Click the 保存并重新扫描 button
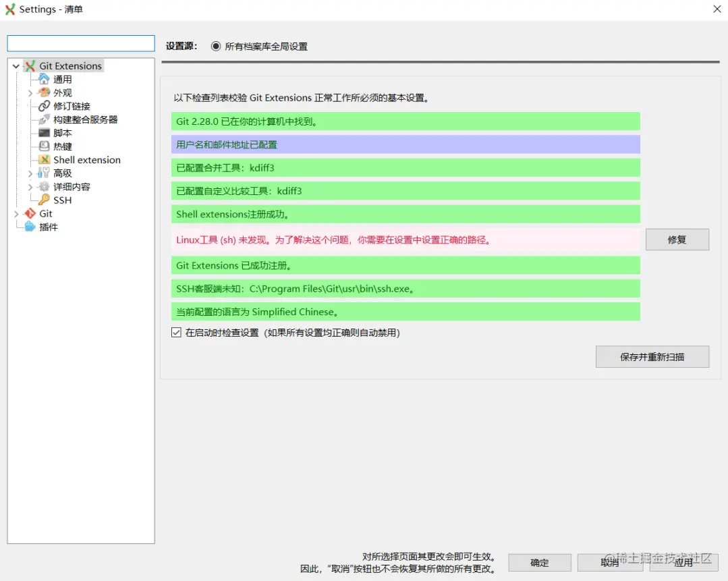The width and height of the screenshot is (728, 581). tap(652, 357)
